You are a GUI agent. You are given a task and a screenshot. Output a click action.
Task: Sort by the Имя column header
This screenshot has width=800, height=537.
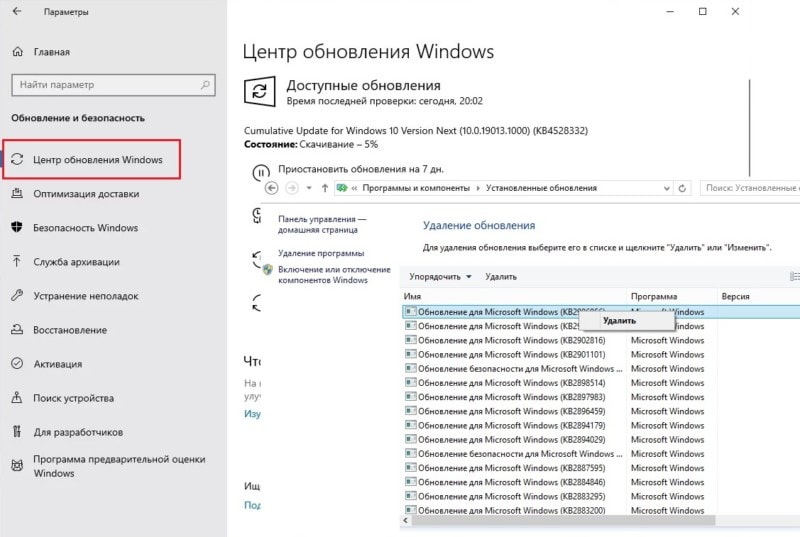[513, 296]
